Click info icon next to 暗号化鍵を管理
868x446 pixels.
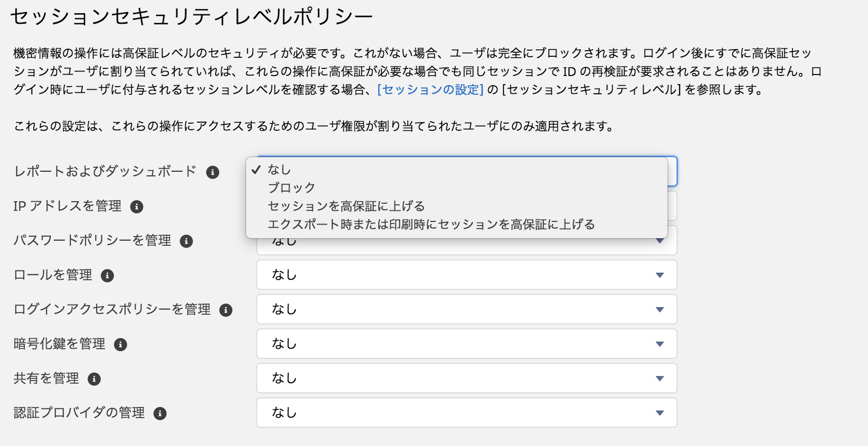coord(121,345)
